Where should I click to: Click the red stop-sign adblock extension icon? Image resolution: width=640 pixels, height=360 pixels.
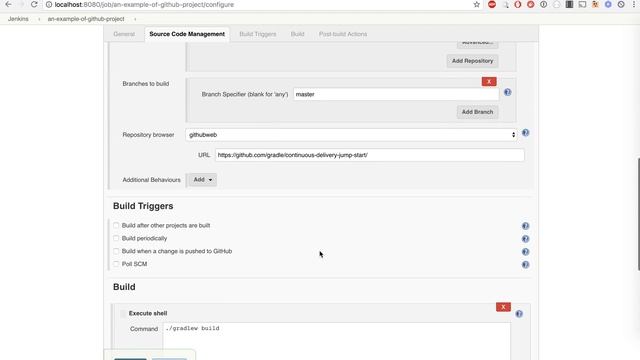492,4
